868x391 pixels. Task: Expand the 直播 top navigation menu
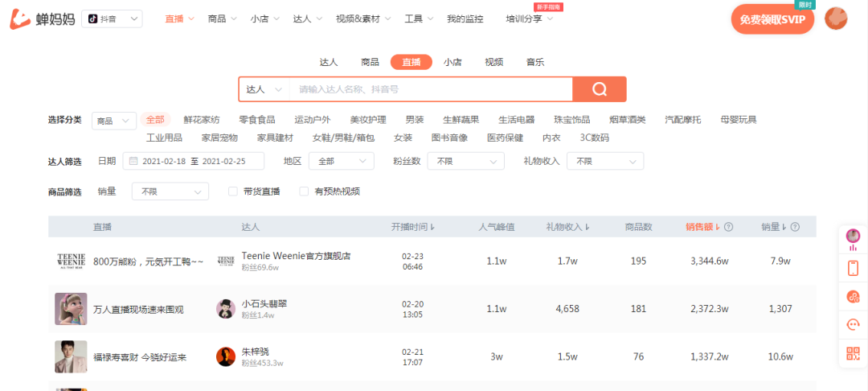[x=179, y=19]
